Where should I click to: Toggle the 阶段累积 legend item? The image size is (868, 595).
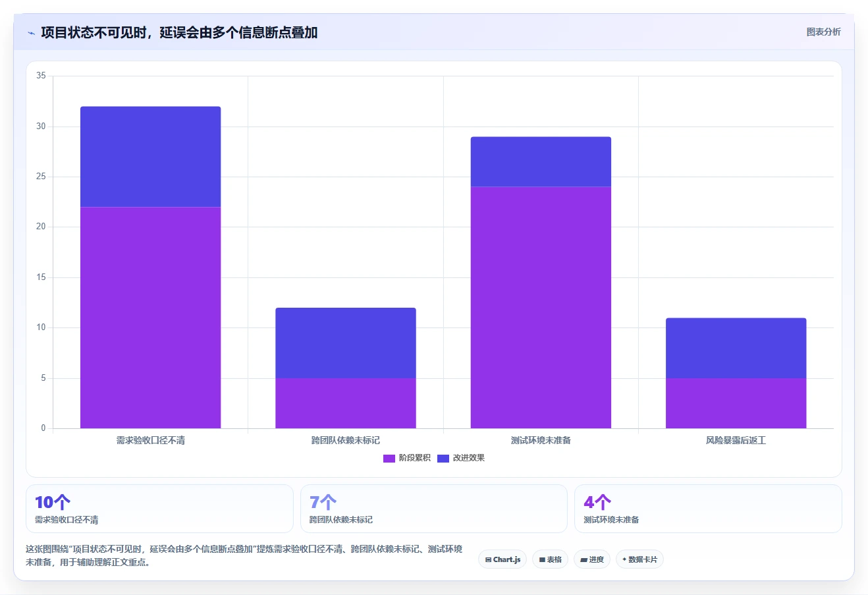pos(407,458)
